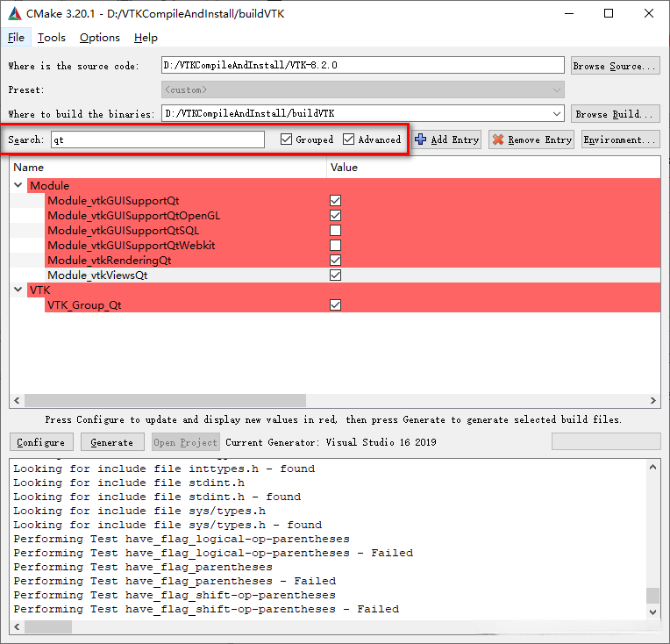
Task: Click the Open Project button
Action: [185, 442]
